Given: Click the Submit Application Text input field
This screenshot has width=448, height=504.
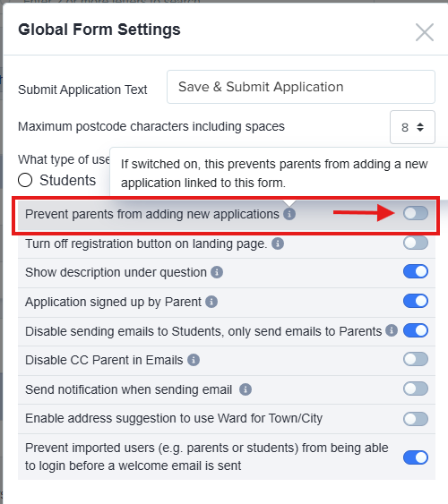Looking at the screenshot, I should click(301, 87).
